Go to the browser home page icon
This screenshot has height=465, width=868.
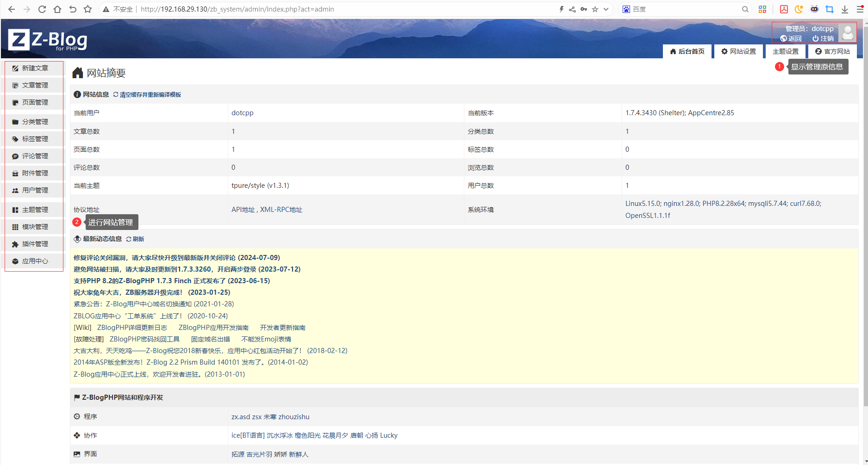[57, 9]
